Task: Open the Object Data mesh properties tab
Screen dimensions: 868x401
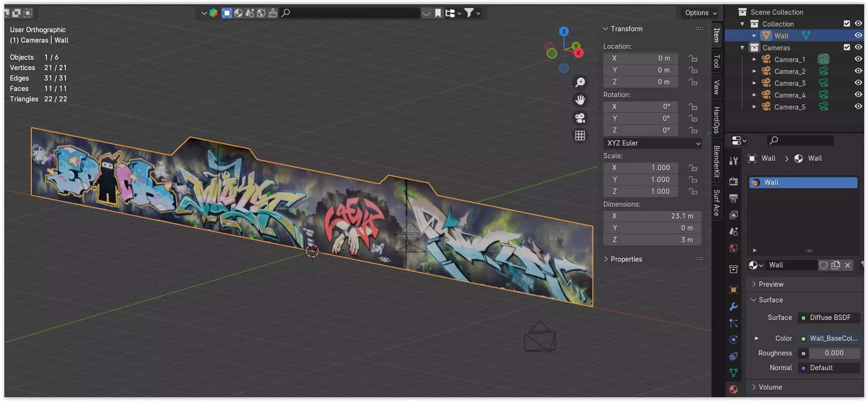Action: (733, 373)
